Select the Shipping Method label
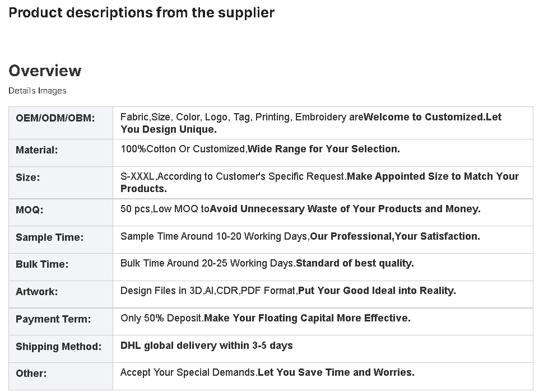This screenshot has width=539, height=392. 59,347
